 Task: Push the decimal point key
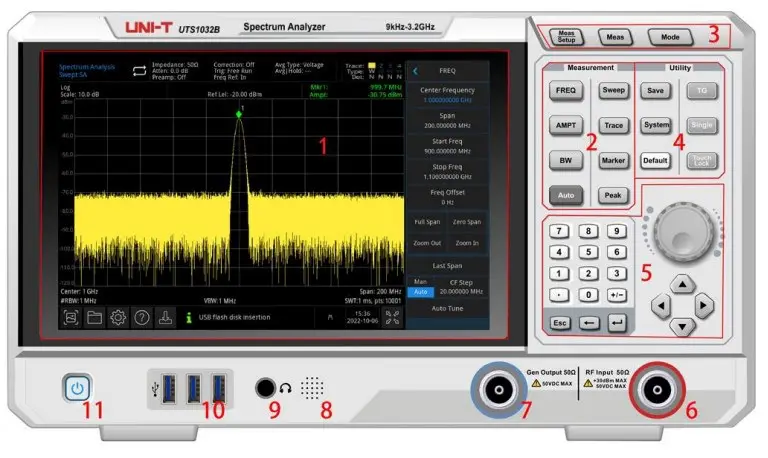click(x=559, y=295)
